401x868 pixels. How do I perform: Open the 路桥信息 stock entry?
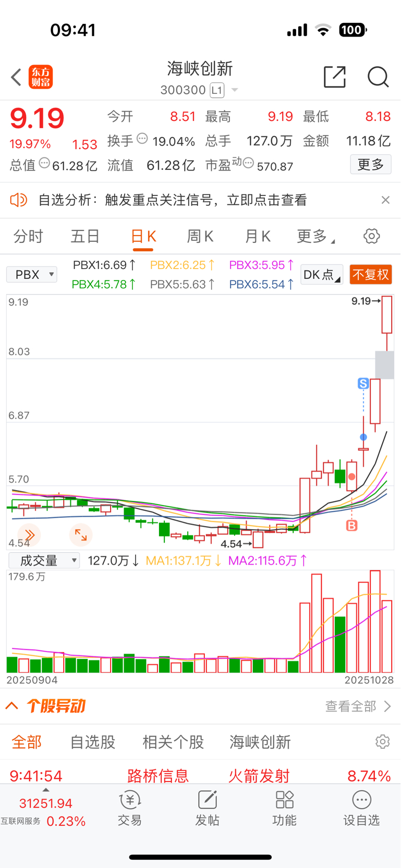158,776
